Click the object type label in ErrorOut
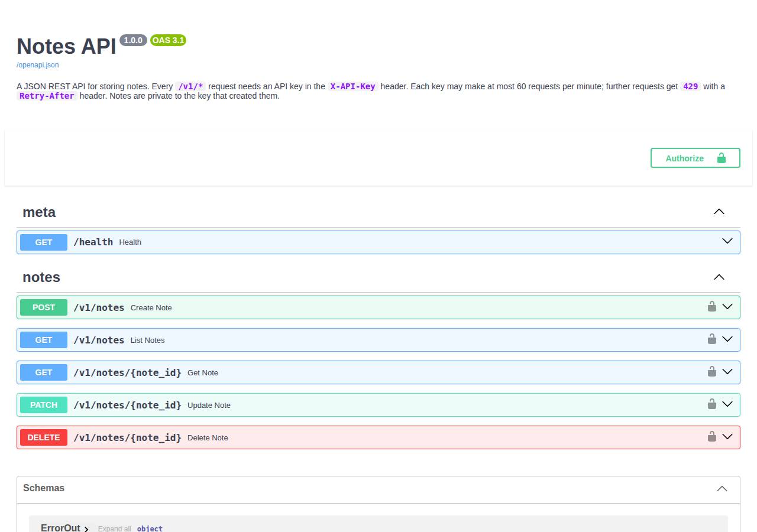The image size is (757, 532). pos(150,528)
